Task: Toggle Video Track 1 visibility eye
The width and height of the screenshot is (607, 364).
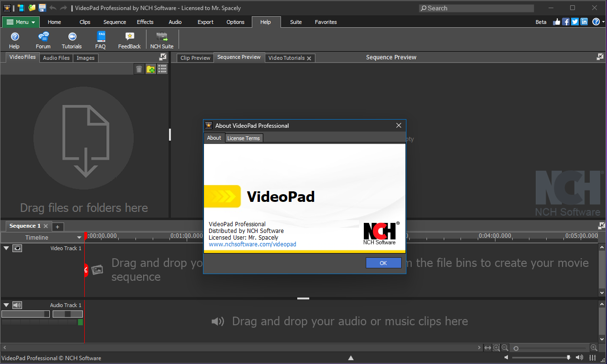Action: [x=17, y=248]
